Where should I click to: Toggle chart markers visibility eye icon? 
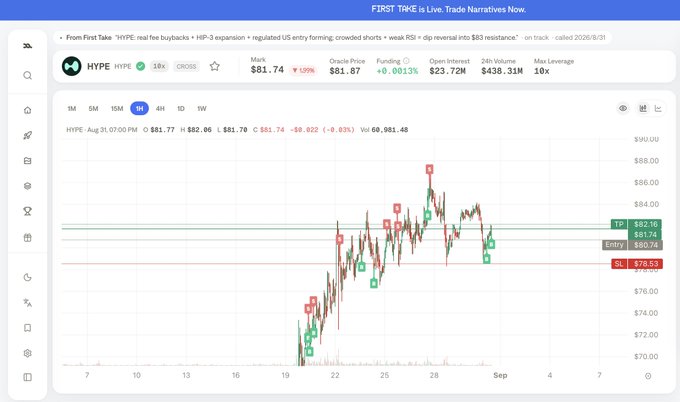623,108
